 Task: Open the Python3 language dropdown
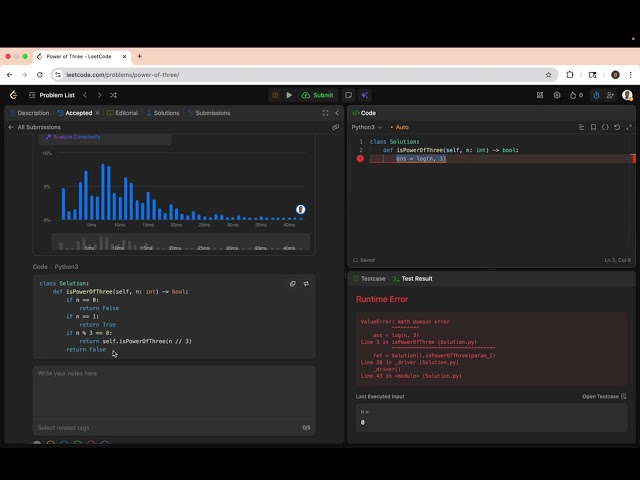pos(367,127)
